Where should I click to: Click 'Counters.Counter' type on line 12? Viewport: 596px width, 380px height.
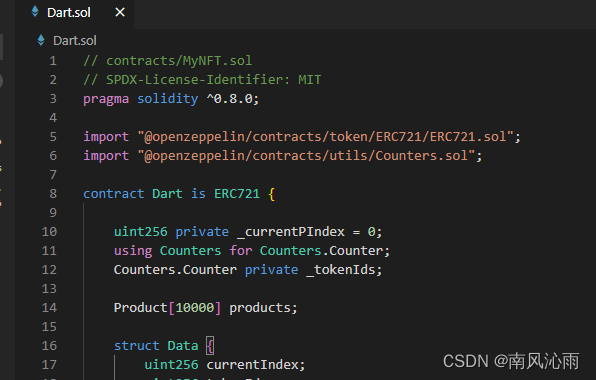point(175,270)
